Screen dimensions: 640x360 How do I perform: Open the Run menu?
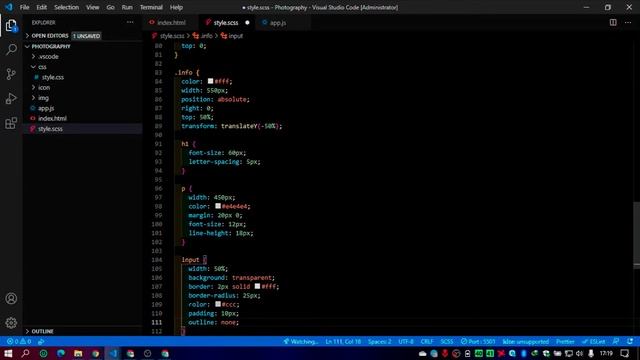click(x=127, y=7)
